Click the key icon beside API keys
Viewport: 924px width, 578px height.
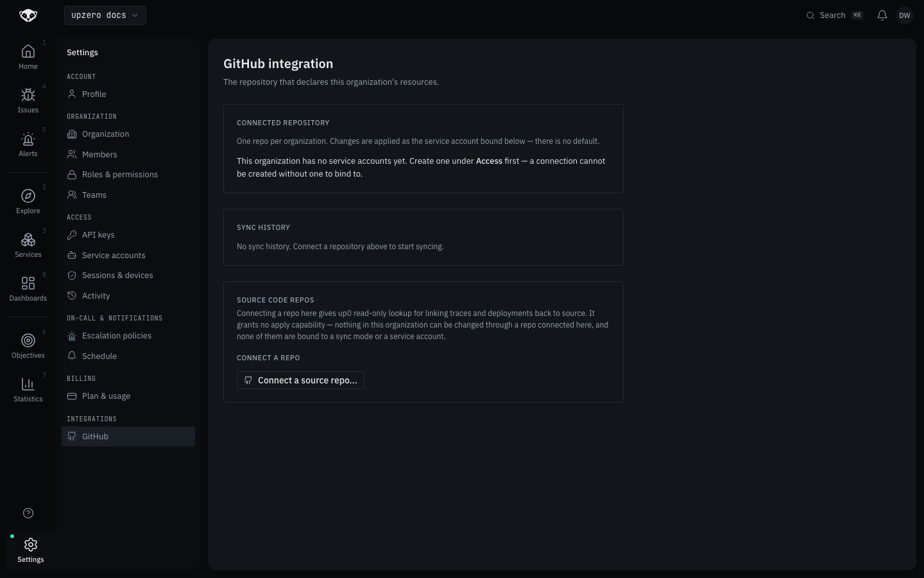[72, 235]
